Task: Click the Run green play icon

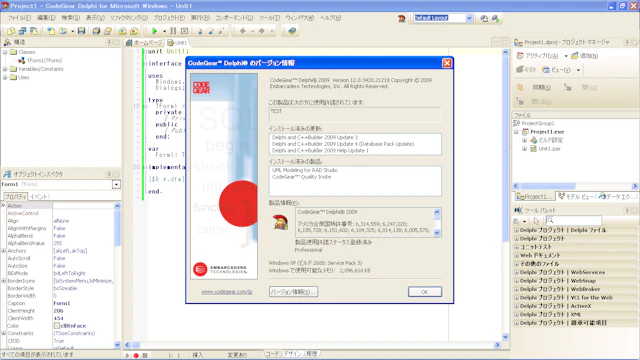Action: click(x=154, y=31)
